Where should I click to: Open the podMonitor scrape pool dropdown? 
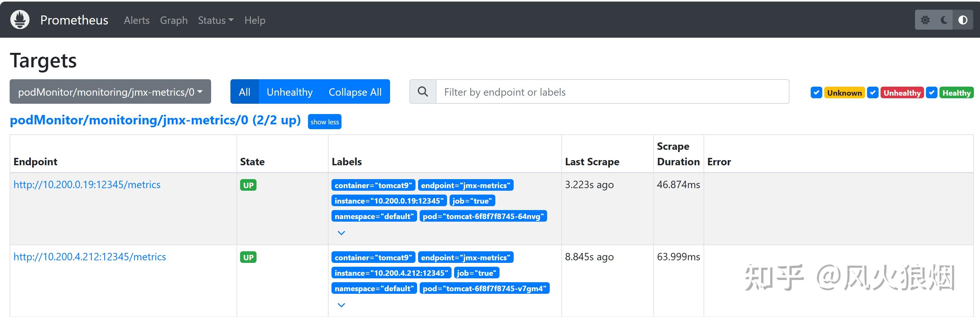pyautogui.click(x=110, y=92)
